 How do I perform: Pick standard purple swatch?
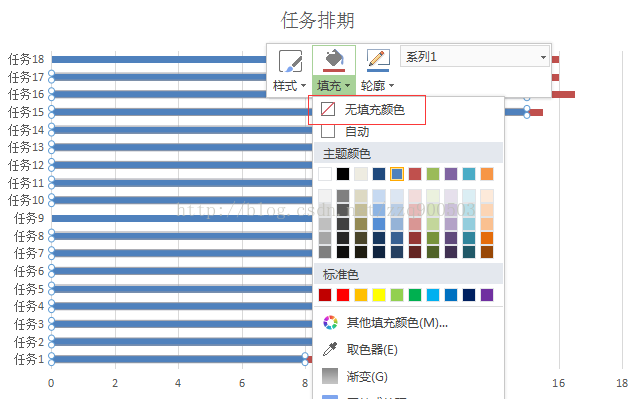(487, 295)
